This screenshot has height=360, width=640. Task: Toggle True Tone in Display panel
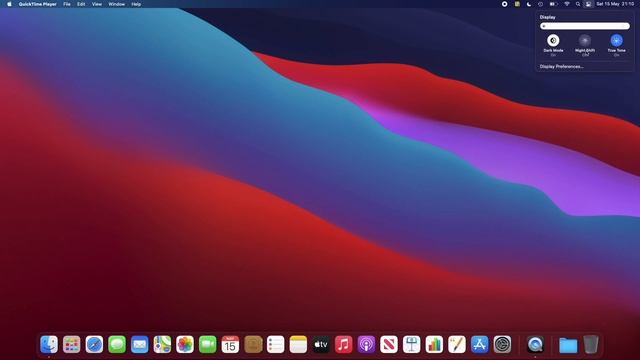pos(616,40)
